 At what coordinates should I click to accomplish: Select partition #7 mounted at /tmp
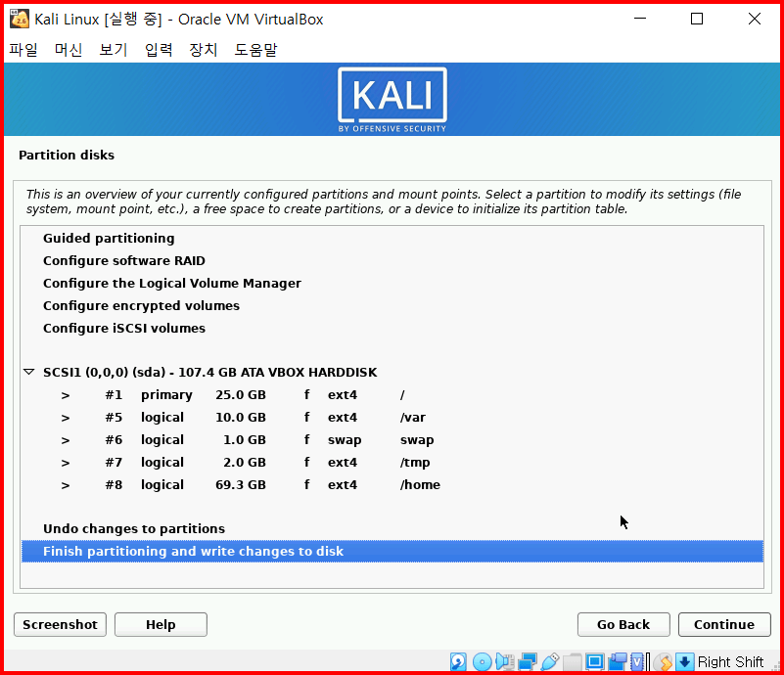(x=392, y=462)
